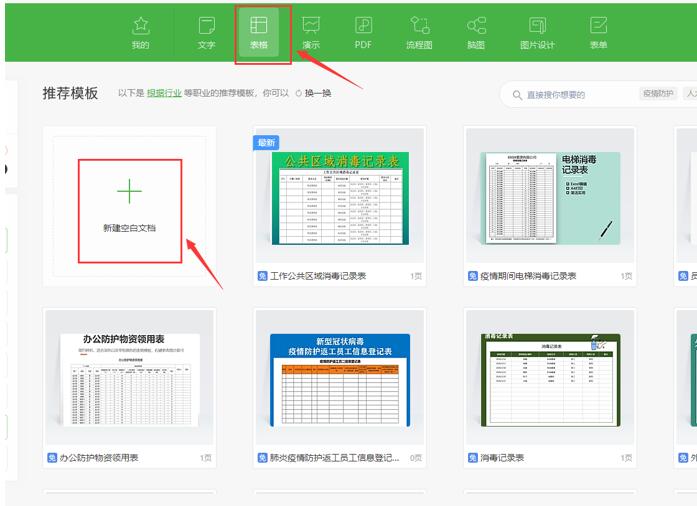
Task: Click title 办公防护物资领用表 under thumbnail
Action: click(x=99, y=458)
